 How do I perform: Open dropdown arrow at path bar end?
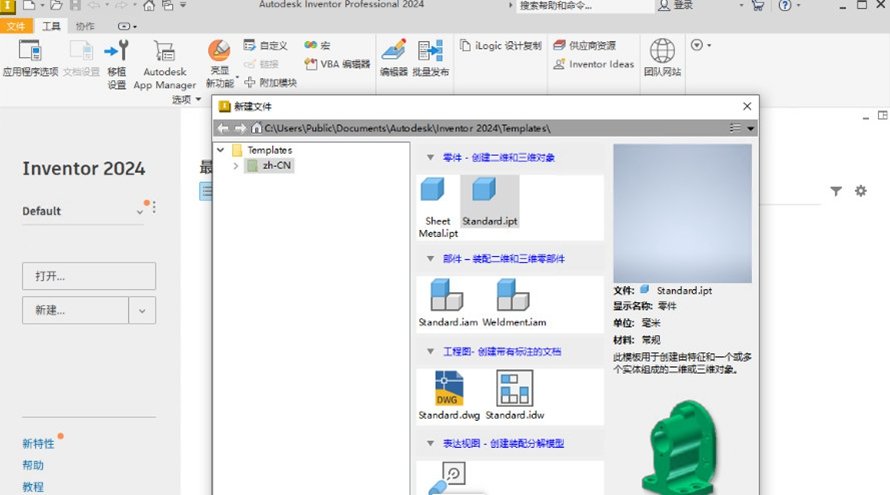pyautogui.click(x=750, y=128)
